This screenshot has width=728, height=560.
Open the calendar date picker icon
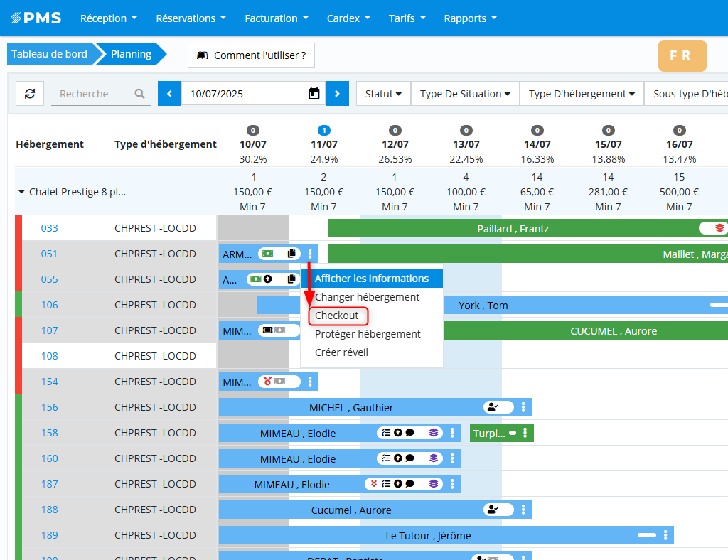tap(314, 94)
